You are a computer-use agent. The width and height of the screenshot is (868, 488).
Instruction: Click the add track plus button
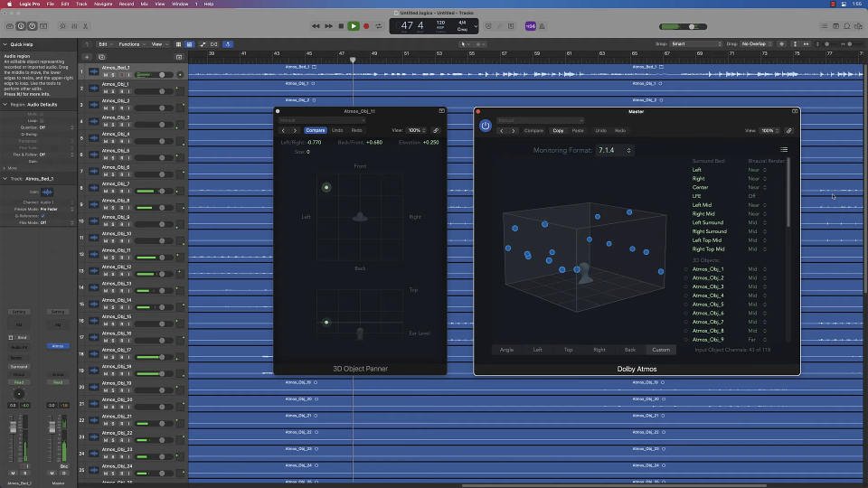point(87,56)
